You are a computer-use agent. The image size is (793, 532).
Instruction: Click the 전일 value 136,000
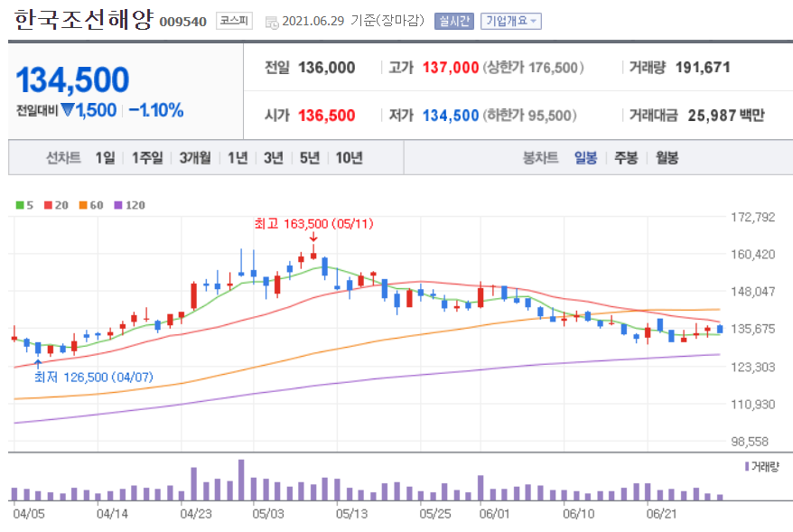326,67
